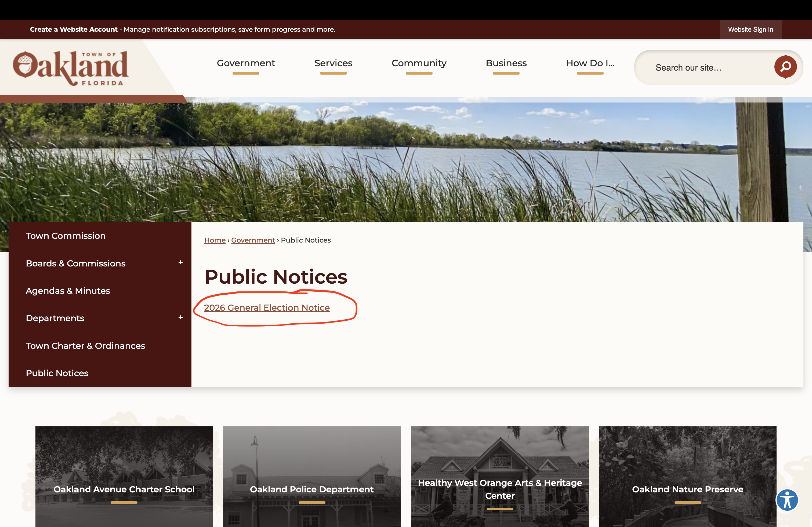Click the search magnifier icon button
Screen dimensions: 812x527
click(785, 67)
